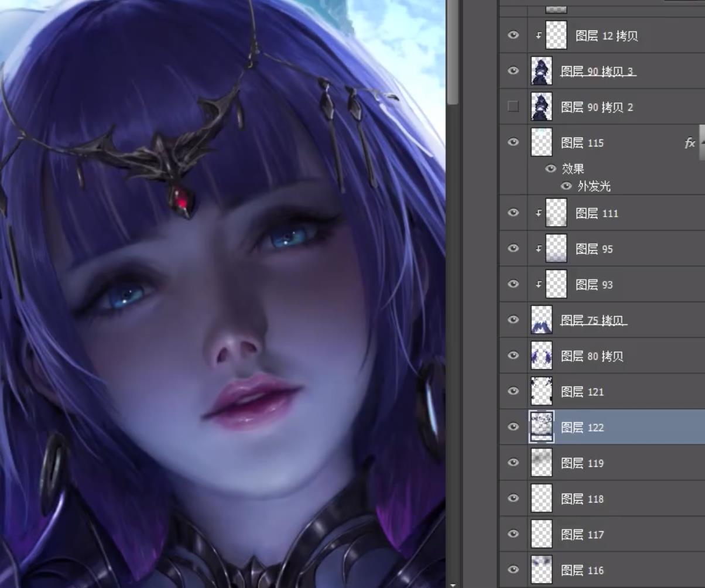Select the 图层 111 layer thumbnail
Screen dimensions: 705x588
pyautogui.click(x=556, y=213)
